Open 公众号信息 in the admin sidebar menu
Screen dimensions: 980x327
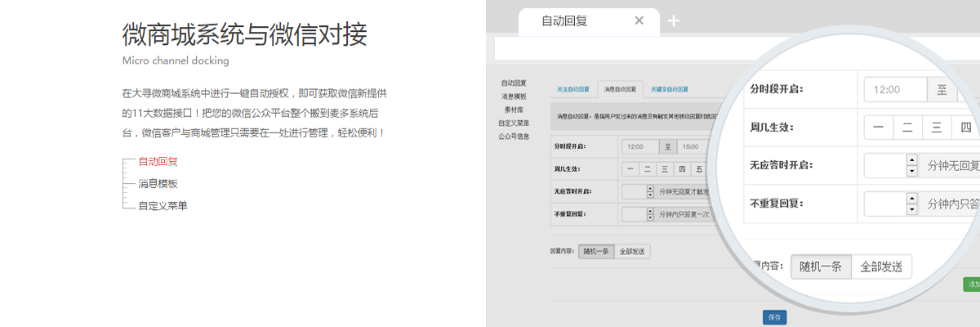click(x=514, y=137)
